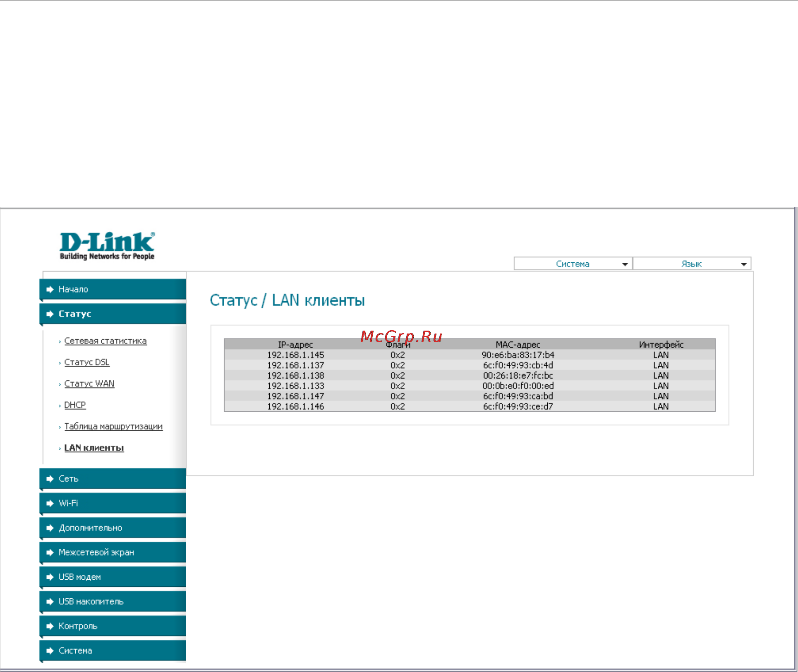Click the arrow icon beside Контроль
Screen dimensions: 798x672
pyautogui.click(x=50, y=626)
